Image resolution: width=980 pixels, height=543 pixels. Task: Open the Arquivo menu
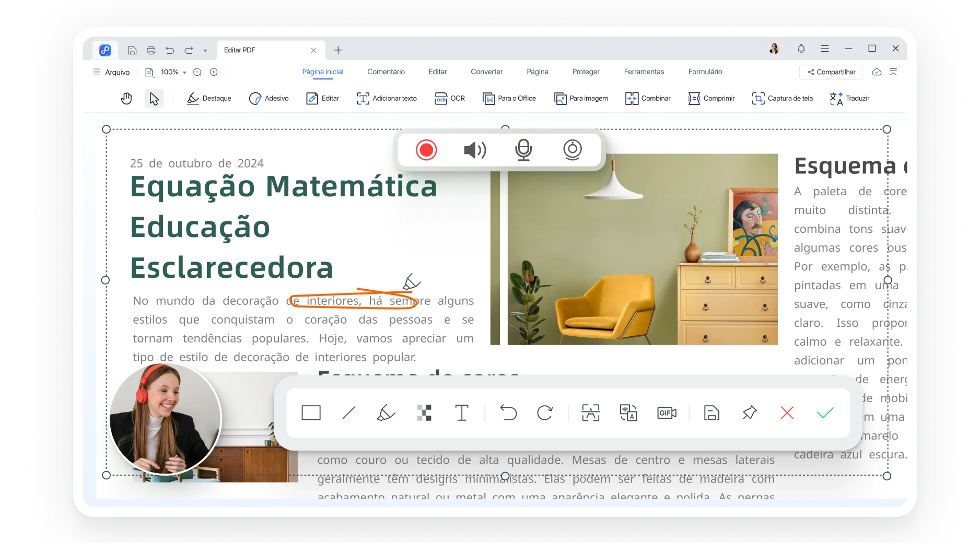[111, 72]
